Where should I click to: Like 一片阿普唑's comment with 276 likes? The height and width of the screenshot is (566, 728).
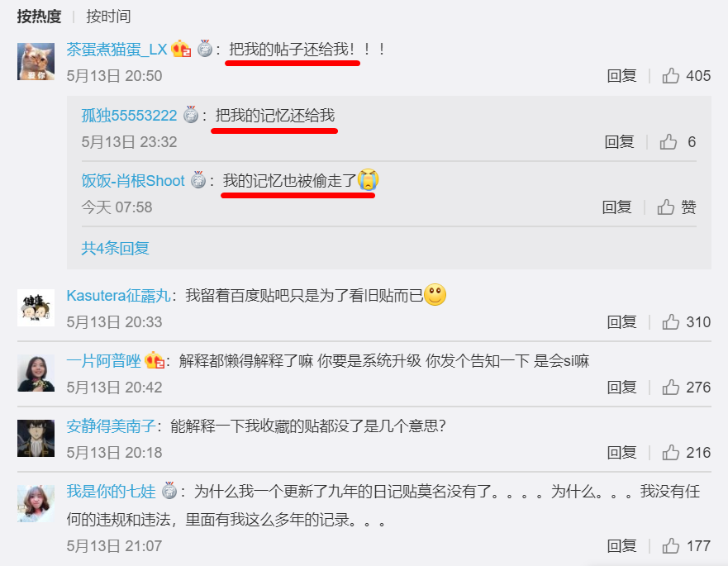point(671,388)
